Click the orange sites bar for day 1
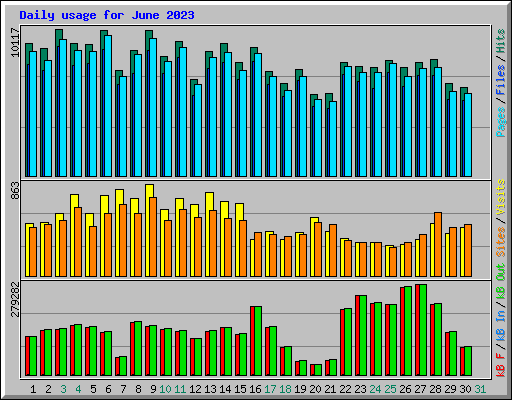The image size is (512, 400). point(33,252)
